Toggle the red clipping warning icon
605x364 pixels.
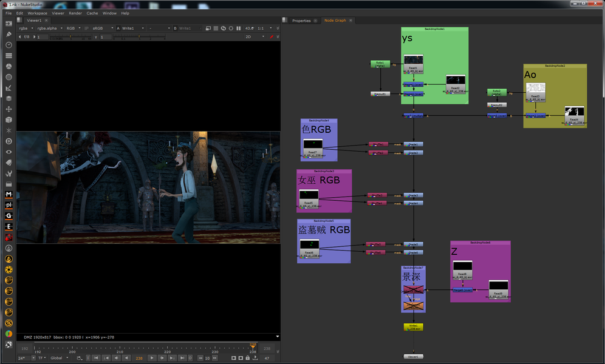(x=272, y=37)
